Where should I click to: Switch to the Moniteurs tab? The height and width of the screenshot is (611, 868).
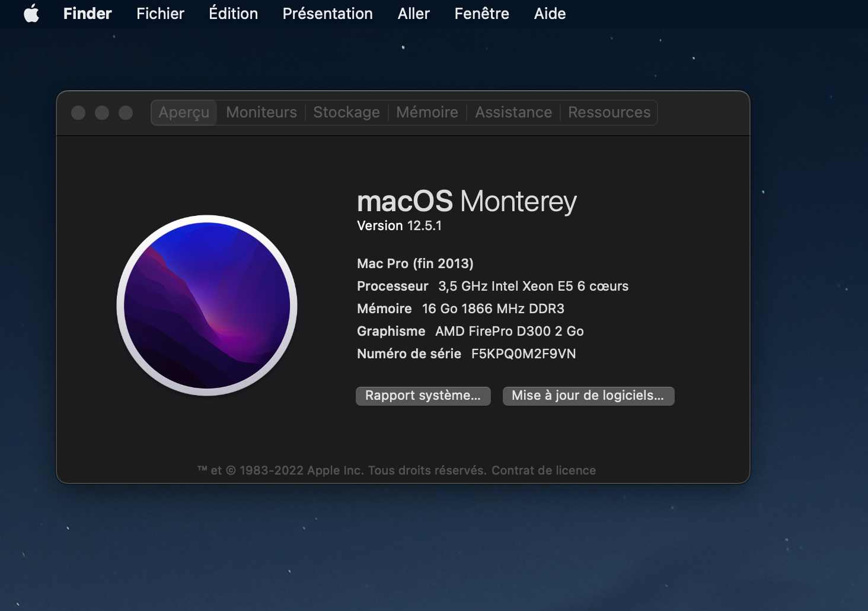[261, 113]
